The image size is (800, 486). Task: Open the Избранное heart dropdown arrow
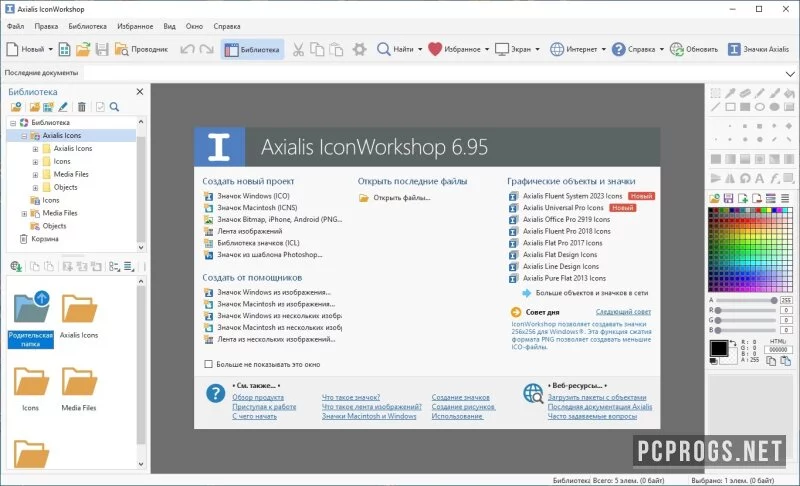(x=487, y=49)
